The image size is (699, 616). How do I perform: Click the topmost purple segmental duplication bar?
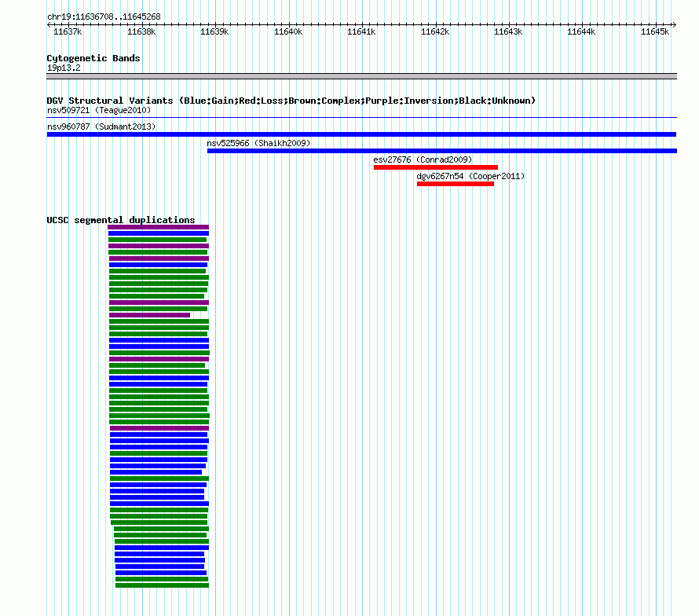tap(158, 227)
